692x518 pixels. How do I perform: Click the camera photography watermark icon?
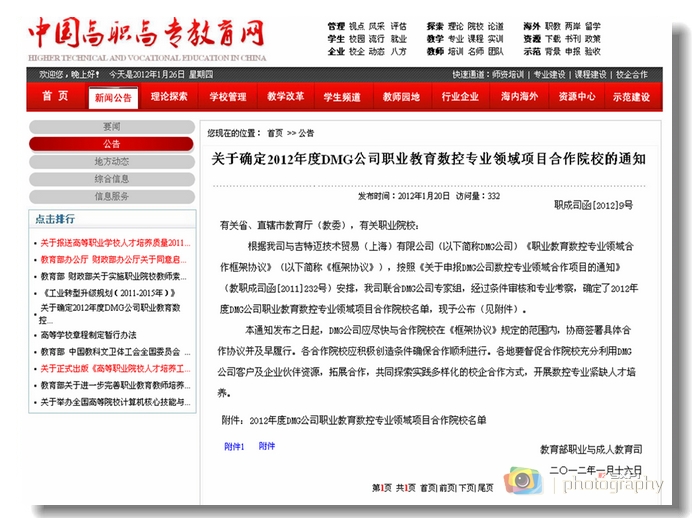(x=522, y=481)
